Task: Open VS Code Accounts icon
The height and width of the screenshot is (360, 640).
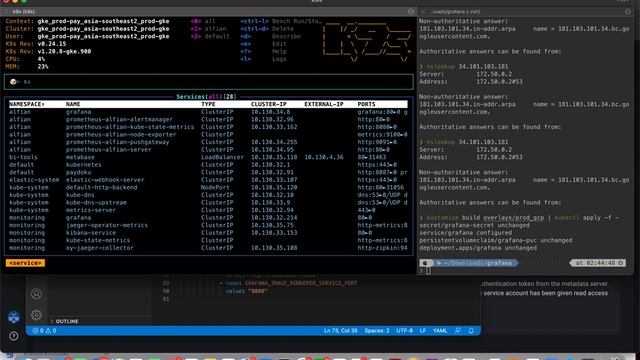Action: [x=36, y=293]
